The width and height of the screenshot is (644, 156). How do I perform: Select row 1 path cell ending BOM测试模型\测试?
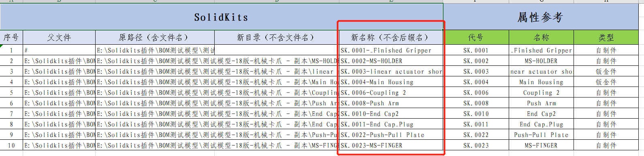click(x=155, y=50)
